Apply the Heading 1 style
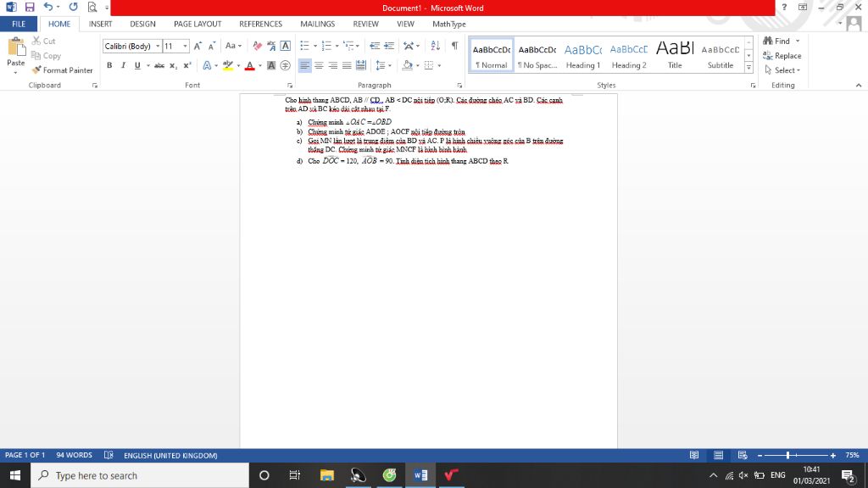Screen dimensions: 868x488 point(583,55)
